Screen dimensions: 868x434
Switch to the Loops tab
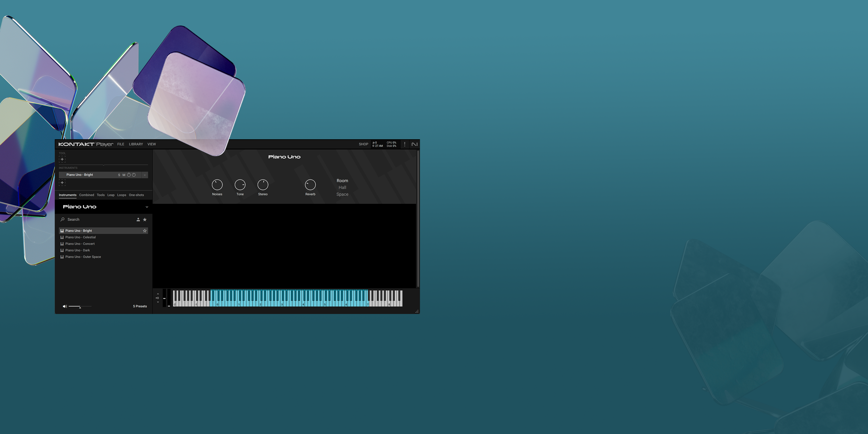[x=122, y=195]
